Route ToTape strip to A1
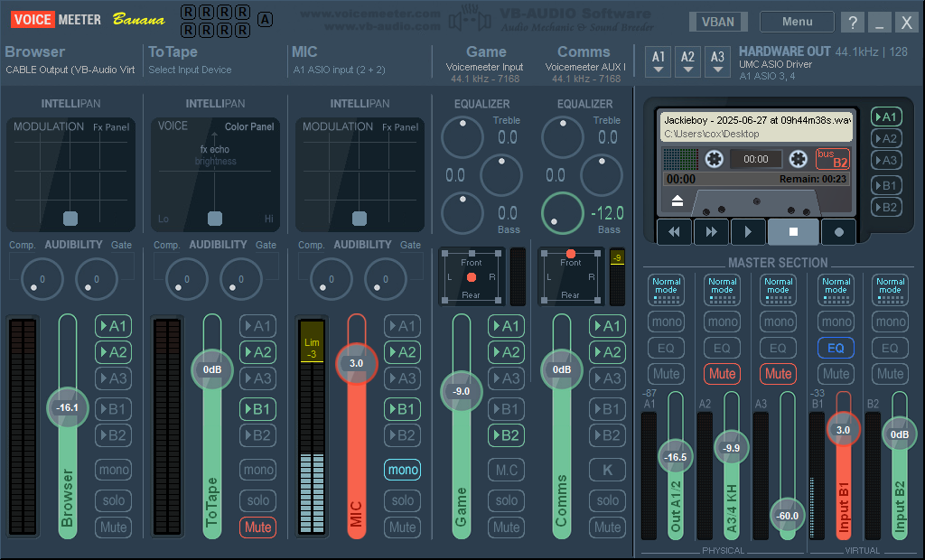 click(x=257, y=326)
